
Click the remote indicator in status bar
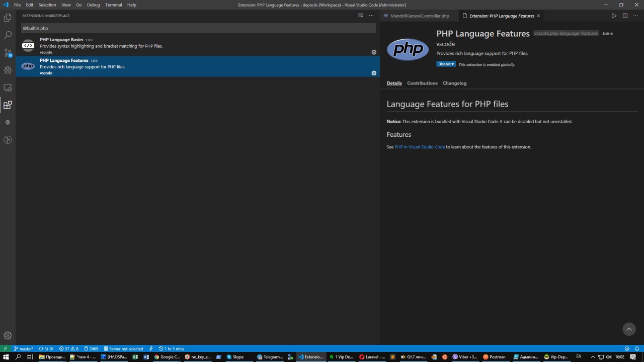pos(5,348)
